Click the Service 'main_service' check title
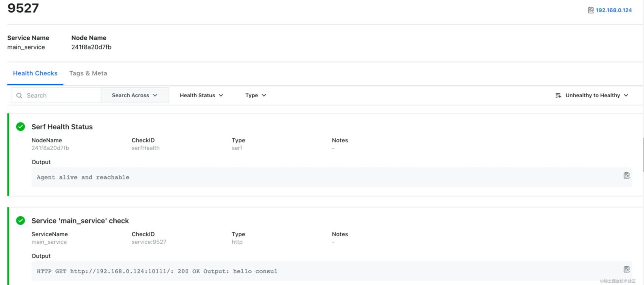This screenshot has height=285, width=644. pyautogui.click(x=80, y=221)
